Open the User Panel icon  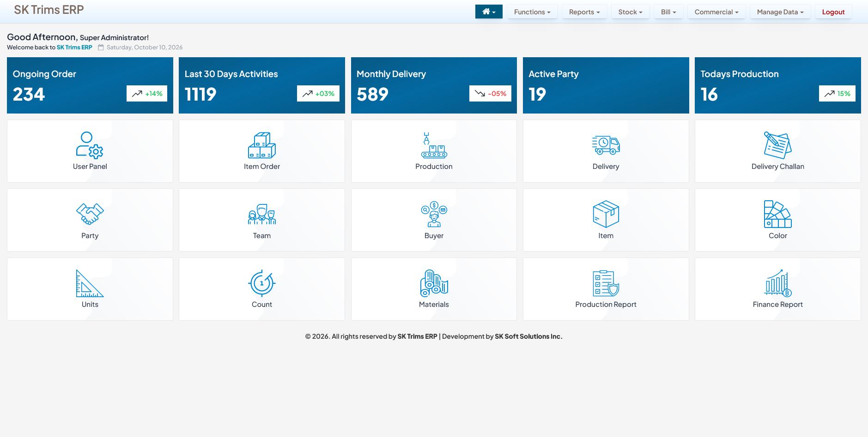(x=90, y=145)
